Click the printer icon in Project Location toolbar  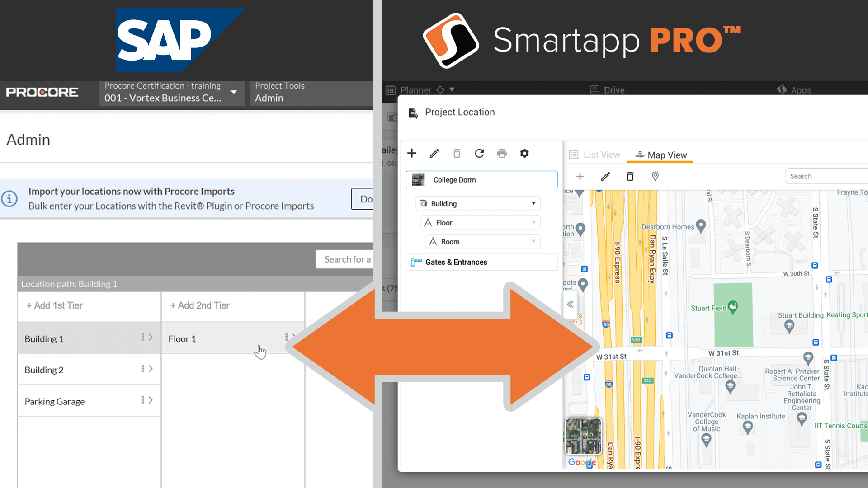pyautogui.click(x=502, y=153)
